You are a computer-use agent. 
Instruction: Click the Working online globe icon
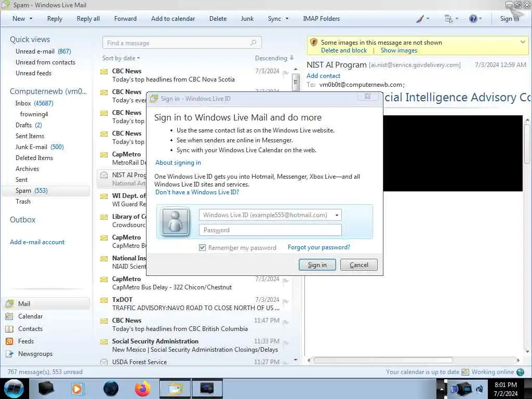520,372
